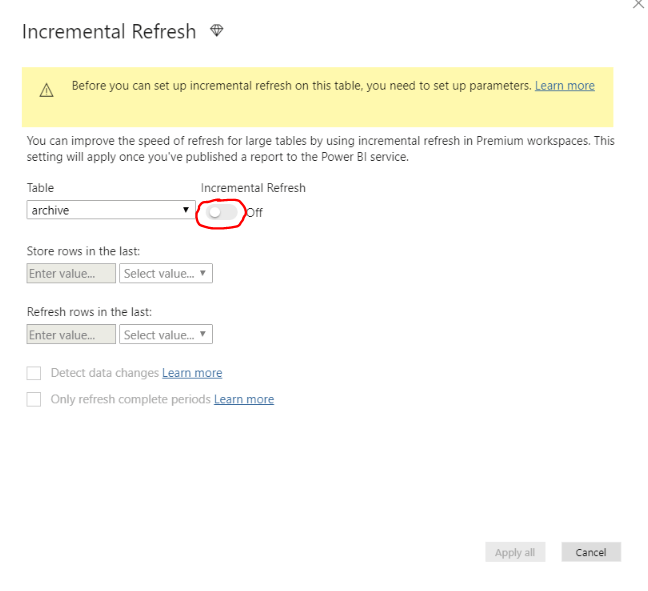Screen dimensions: 648x591
Task: Click the Incremental Refresh dialog title
Action: (109, 31)
